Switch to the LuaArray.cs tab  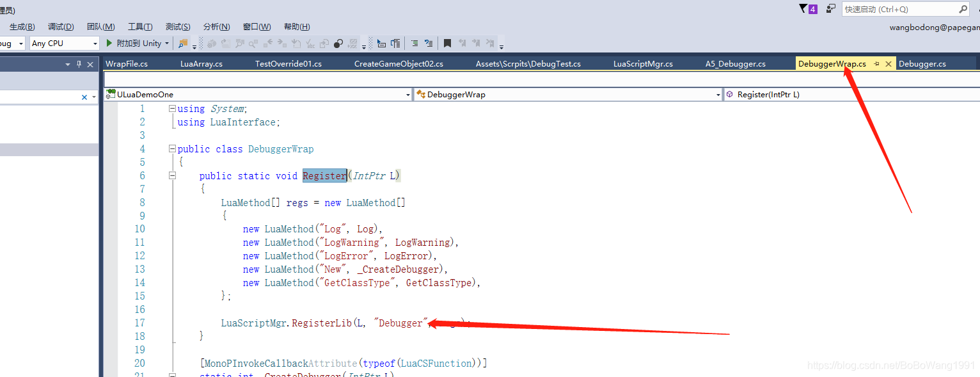click(202, 64)
